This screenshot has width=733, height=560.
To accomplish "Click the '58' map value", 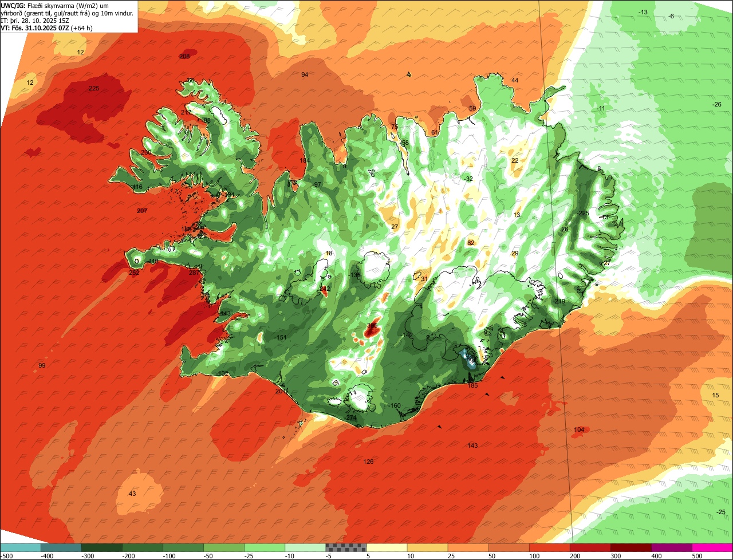I will tap(405, 143).
